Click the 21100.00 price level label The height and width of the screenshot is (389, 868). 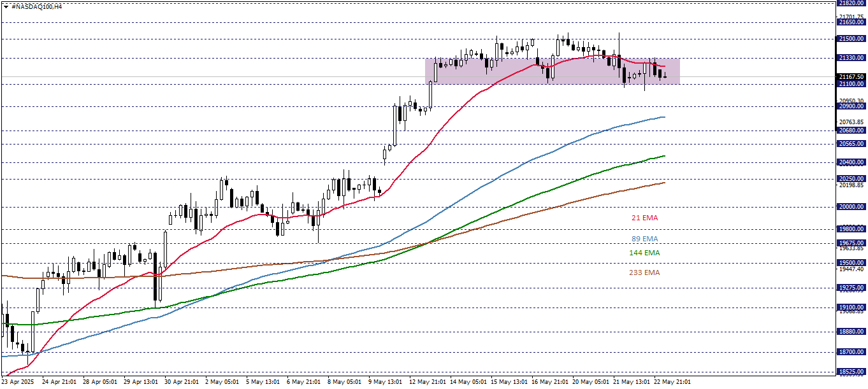(x=851, y=84)
